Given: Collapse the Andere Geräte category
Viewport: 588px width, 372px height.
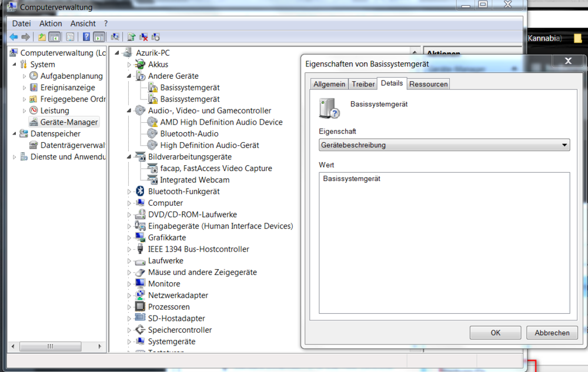Looking at the screenshot, I should tap(129, 76).
